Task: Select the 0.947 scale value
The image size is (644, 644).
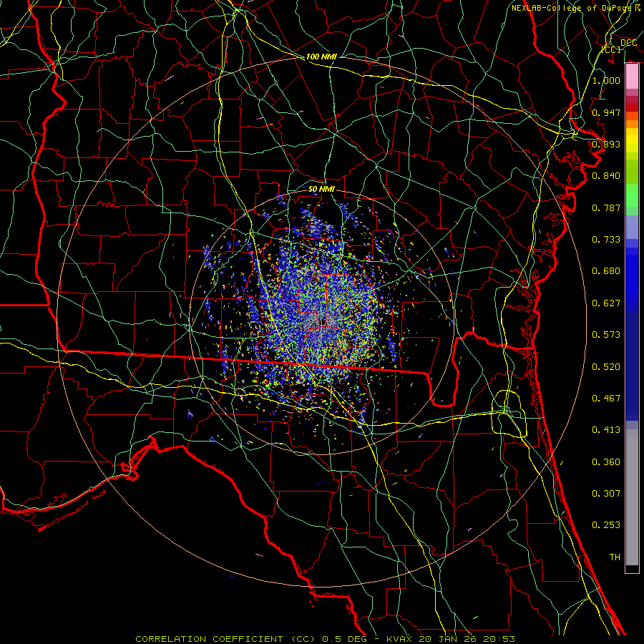Action: point(606,112)
